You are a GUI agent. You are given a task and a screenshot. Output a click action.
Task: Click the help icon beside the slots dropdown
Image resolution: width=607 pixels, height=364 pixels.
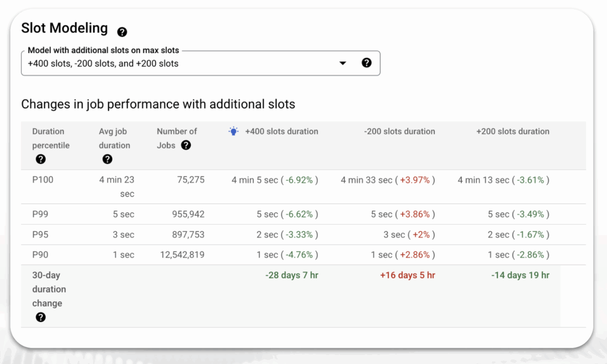click(x=367, y=63)
